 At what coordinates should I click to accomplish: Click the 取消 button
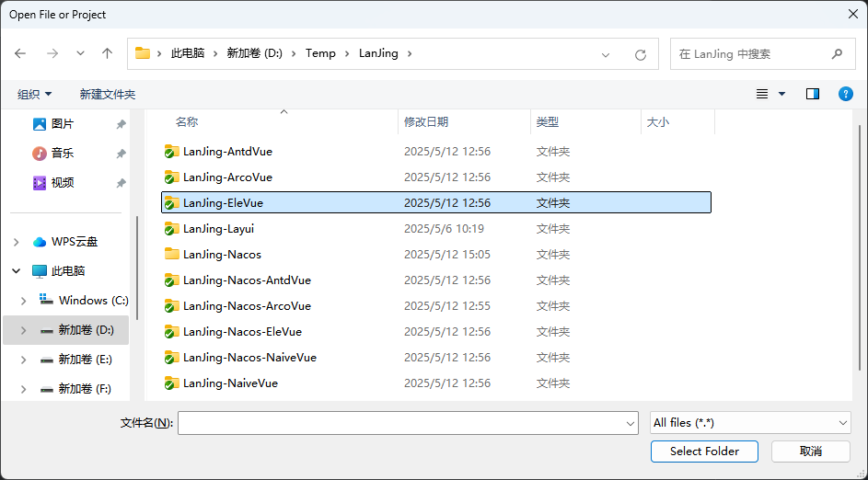point(810,451)
